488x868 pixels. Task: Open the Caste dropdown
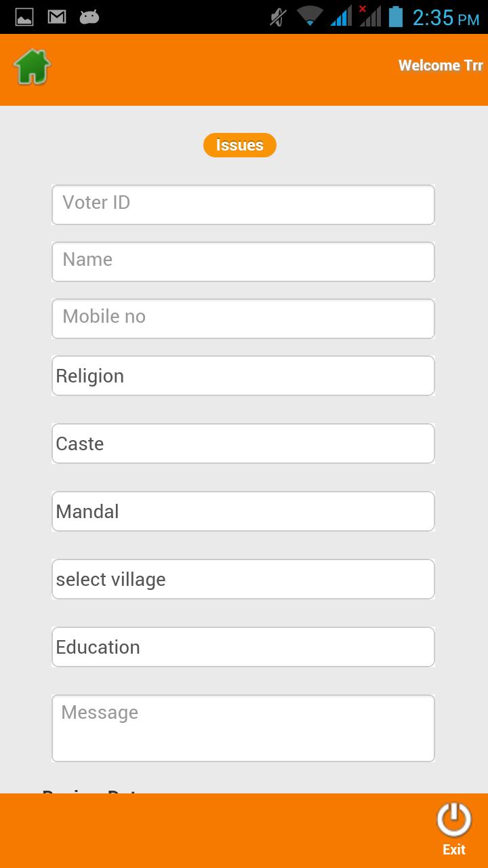pyautogui.click(x=243, y=443)
